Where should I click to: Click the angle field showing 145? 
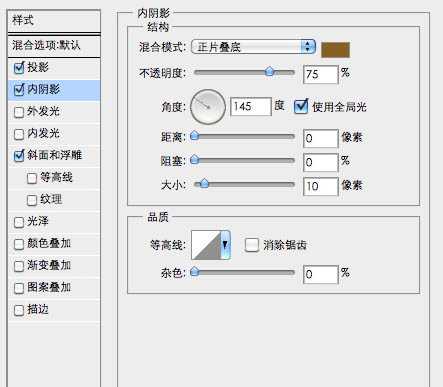click(x=251, y=107)
